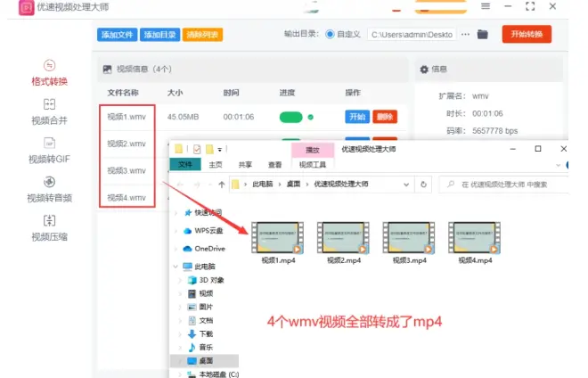Select 视频2.wmv in the file list

pyautogui.click(x=127, y=144)
